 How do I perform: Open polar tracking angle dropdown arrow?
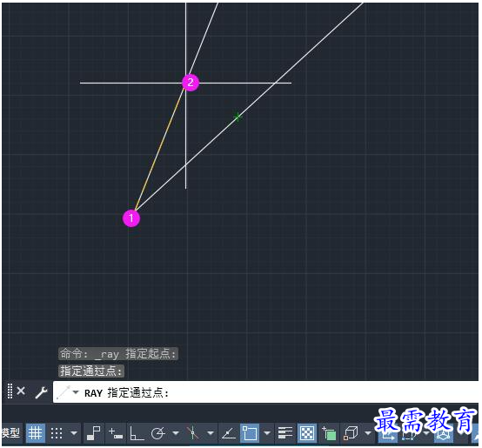pos(176,433)
